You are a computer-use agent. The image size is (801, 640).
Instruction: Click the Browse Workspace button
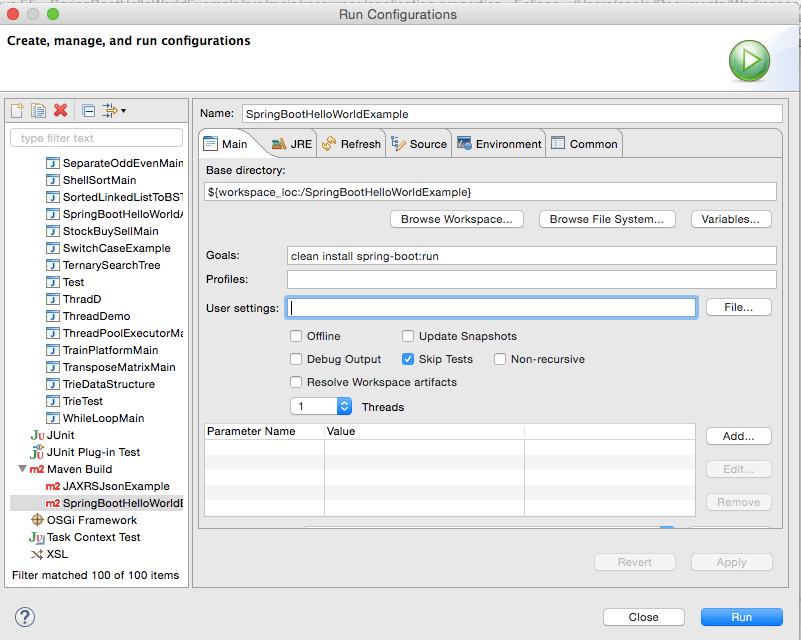pos(456,219)
